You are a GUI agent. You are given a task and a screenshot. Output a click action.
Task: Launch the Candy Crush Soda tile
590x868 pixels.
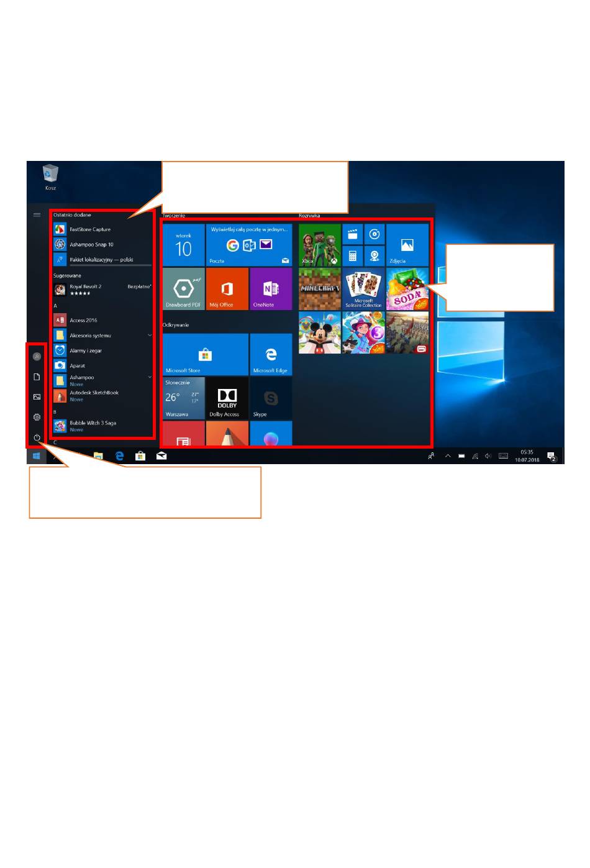pos(407,289)
